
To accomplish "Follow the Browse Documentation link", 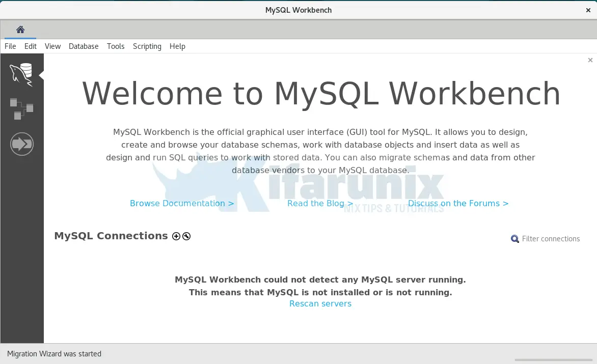I will pyautogui.click(x=182, y=203).
